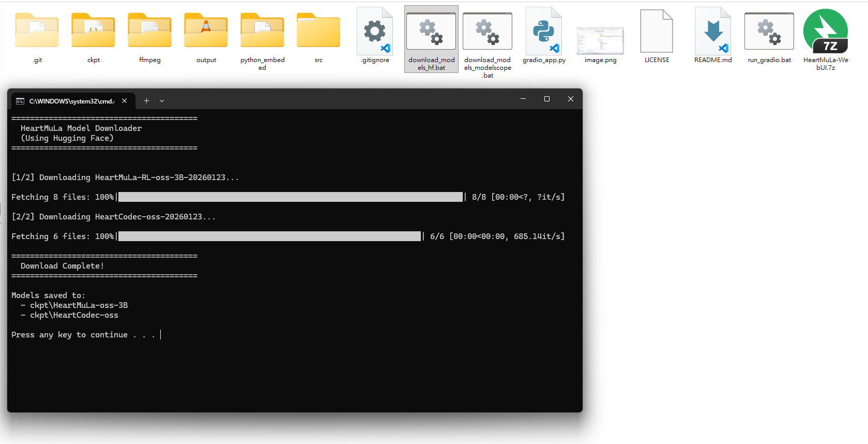
Task: Click the cmd icon in terminal tab
Action: pyautogui.click(x=20, y=101)
